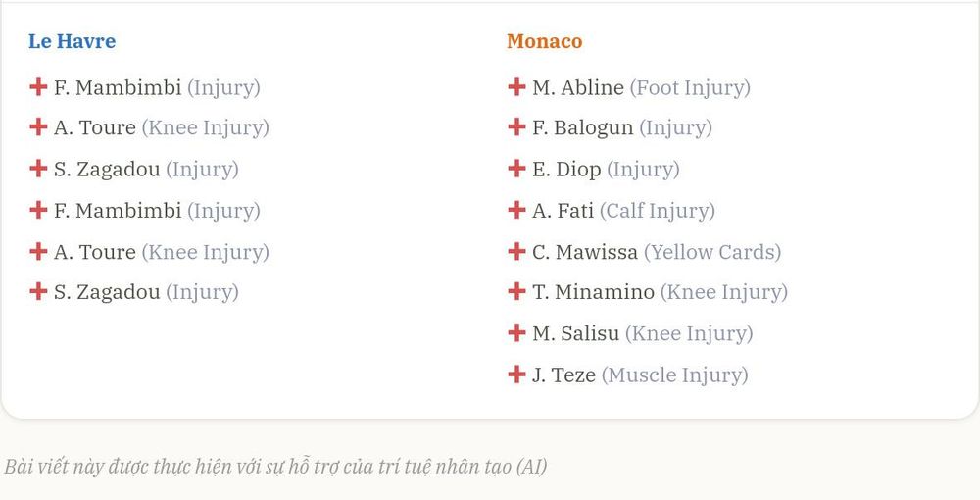Open the Le Havre team heading
The height and width of the screenshot is (500, 980).
pyautogui.click(x=72, y=41)
